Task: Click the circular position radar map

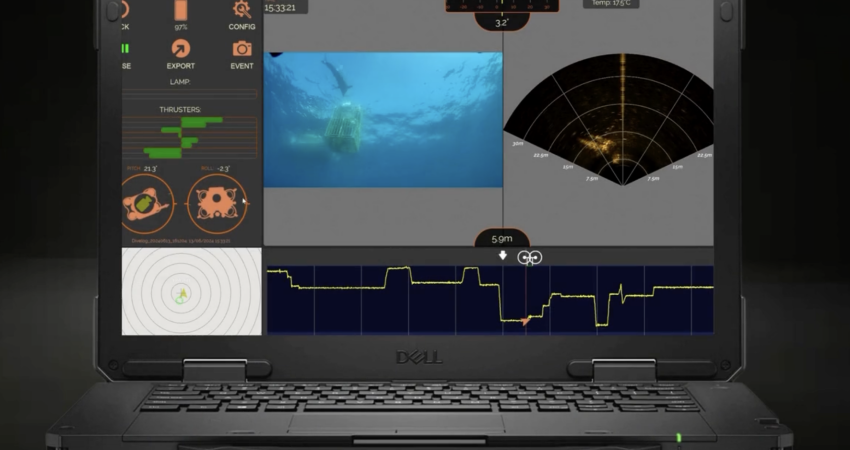Action: [x=191, y=292]
